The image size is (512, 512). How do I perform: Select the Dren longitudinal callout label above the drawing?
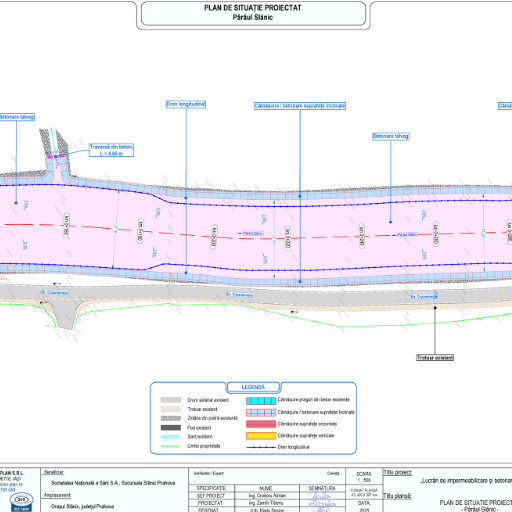pos(186,104)
